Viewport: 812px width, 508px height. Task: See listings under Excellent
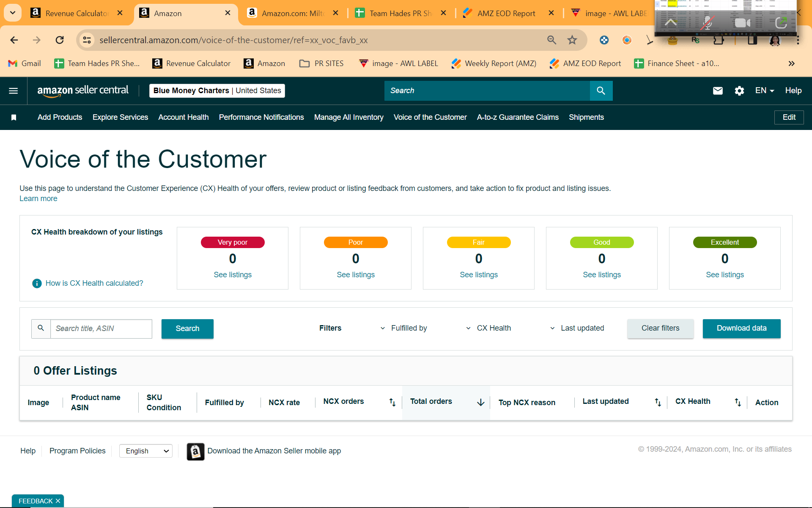725,275
